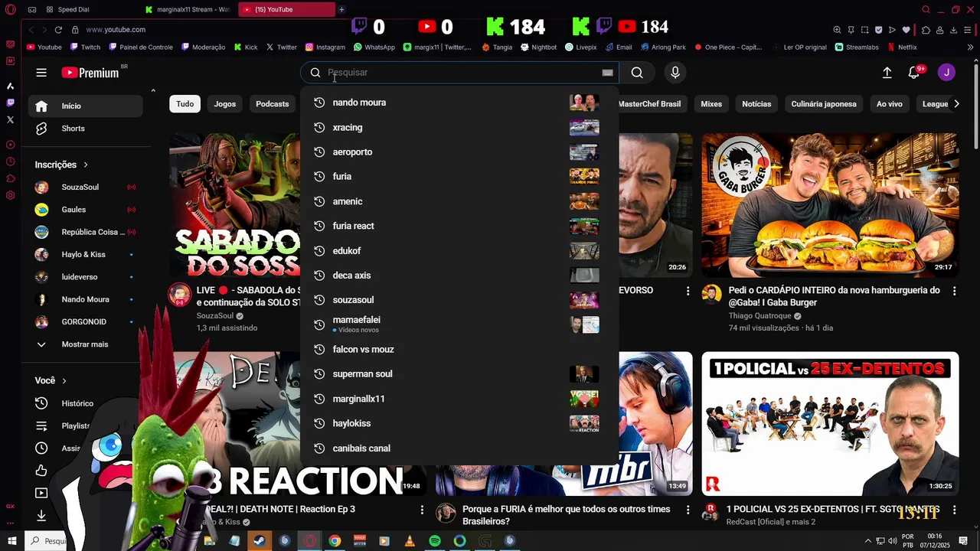
Task: Open the Nando Moura subscription channel
Action: [85, 299]
